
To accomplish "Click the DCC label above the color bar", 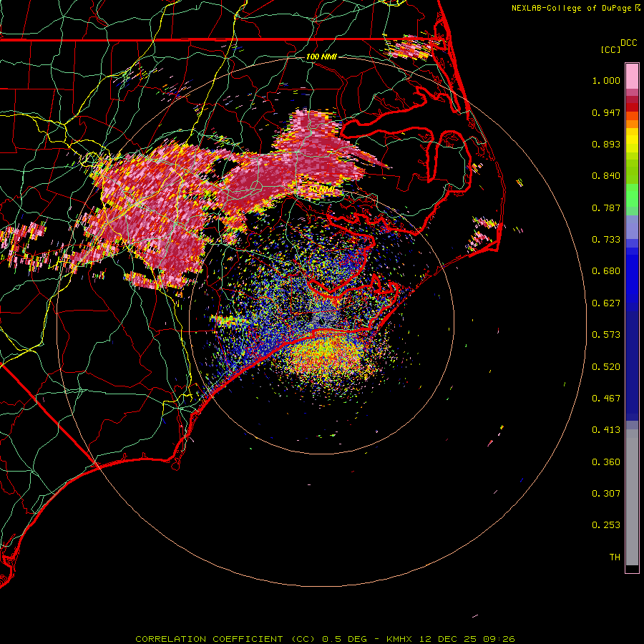I will pyautogui.click(x=628, y=43).
